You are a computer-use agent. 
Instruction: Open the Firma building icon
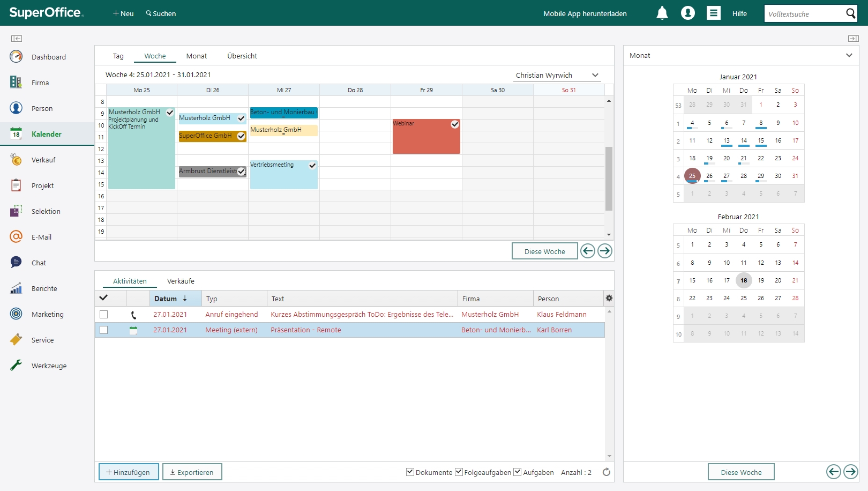pos(16,82)
